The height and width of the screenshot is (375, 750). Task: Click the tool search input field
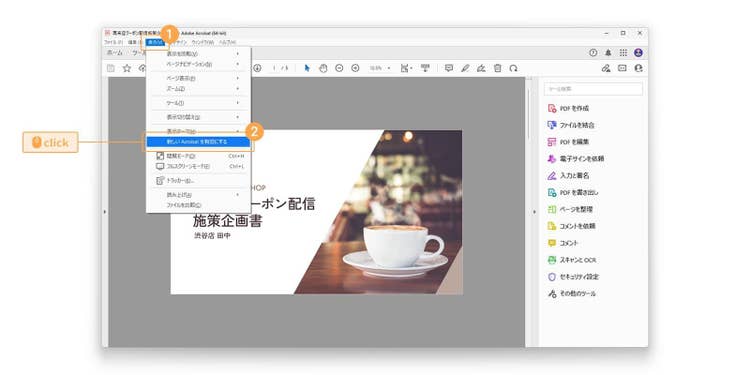(593, 89)
